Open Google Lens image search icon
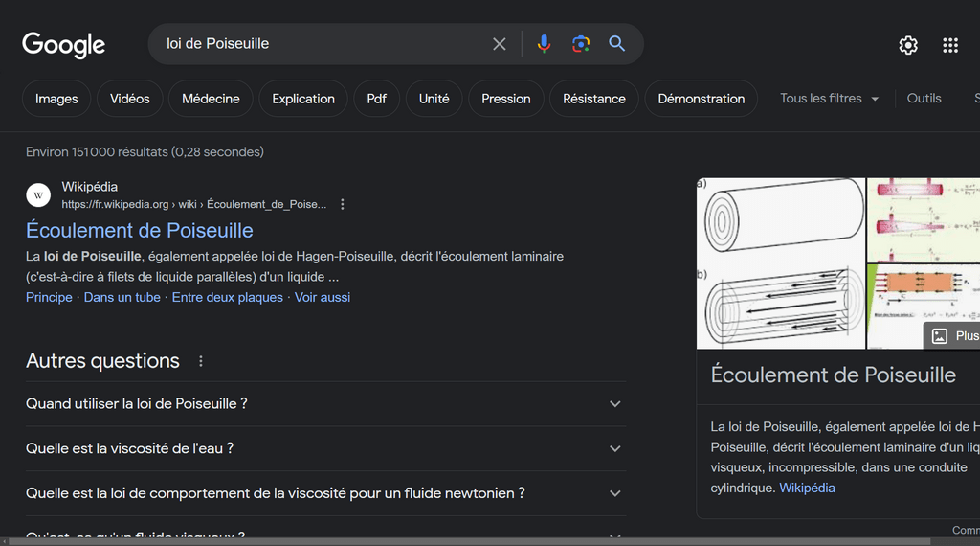This screenshot has height=546, width=980. coord(581,44)
